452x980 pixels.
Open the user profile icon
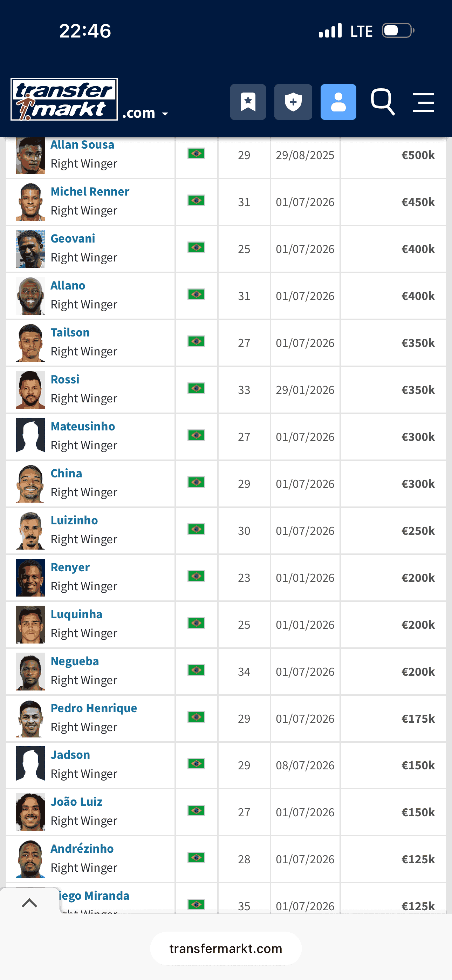coord(338,102)
